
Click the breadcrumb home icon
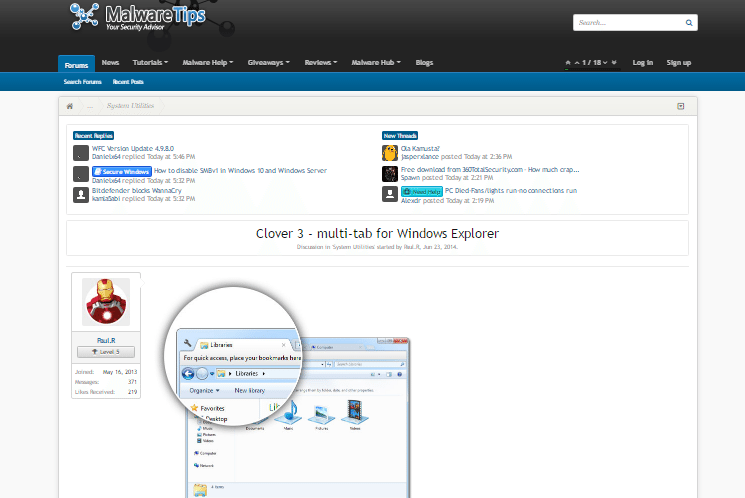(x=70, y=106)
